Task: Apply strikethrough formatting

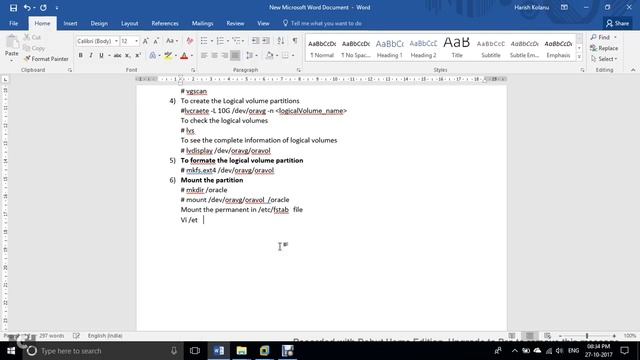Action: coord(117,55)
